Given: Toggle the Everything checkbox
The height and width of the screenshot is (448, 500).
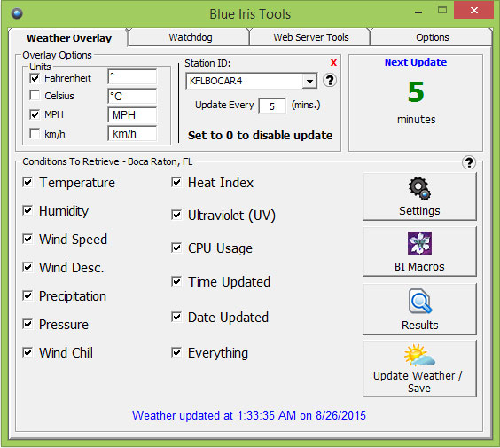Looking at the screenshot, I should click(176, 352).
